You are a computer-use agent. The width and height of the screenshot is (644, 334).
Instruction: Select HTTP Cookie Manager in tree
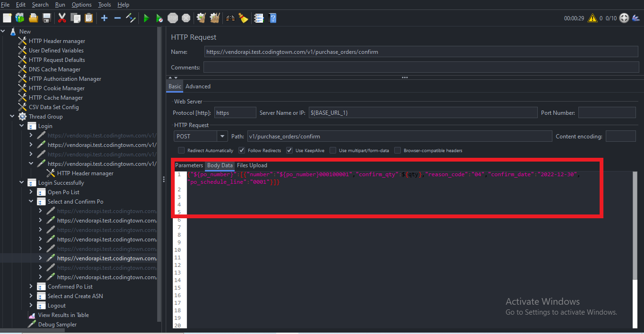click(x=57, y=88)
